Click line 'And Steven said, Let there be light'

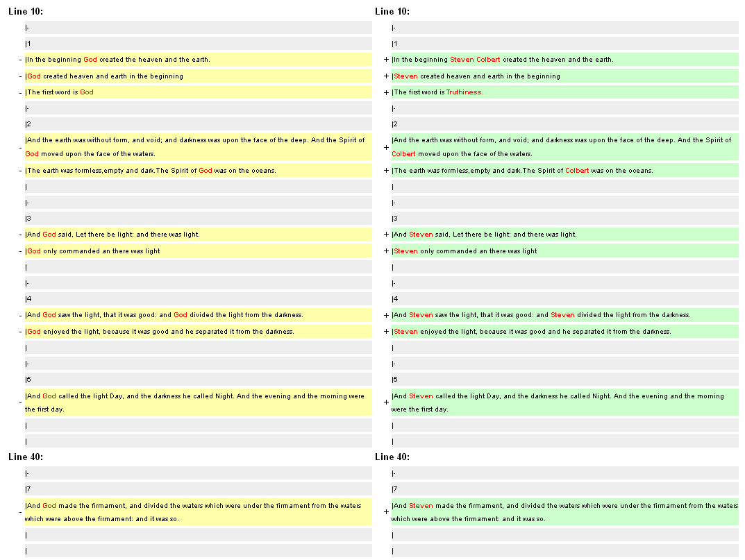coord(565,235)
